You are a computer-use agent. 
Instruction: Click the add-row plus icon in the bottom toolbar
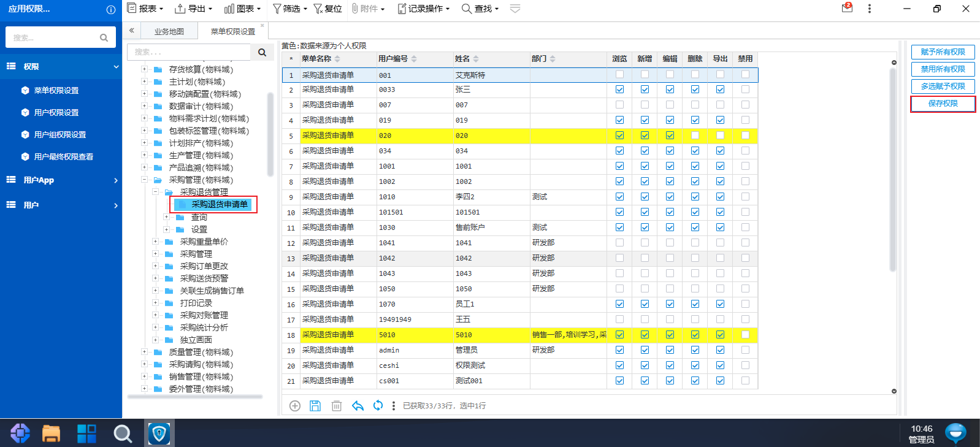pyautogui.click(x=295, y=406)
